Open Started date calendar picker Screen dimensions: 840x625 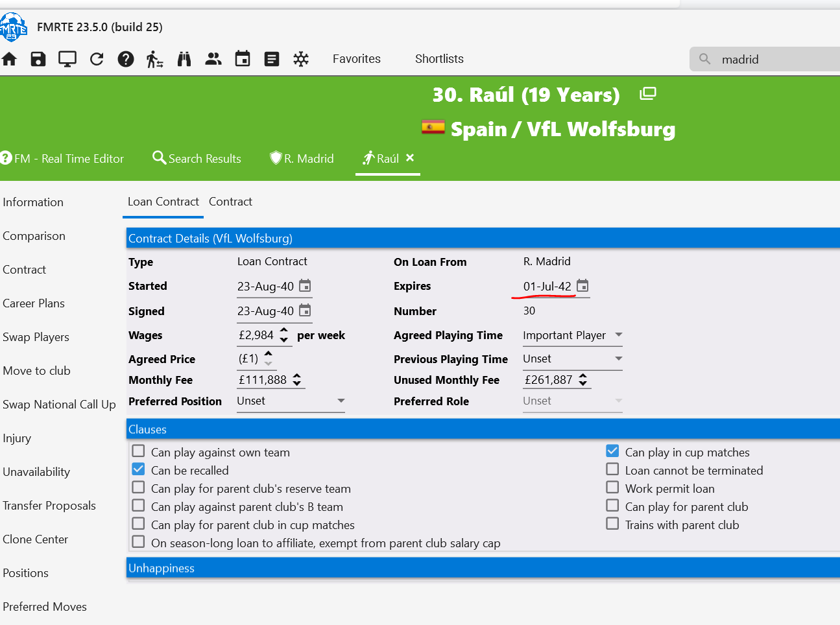tap(305, 286)
